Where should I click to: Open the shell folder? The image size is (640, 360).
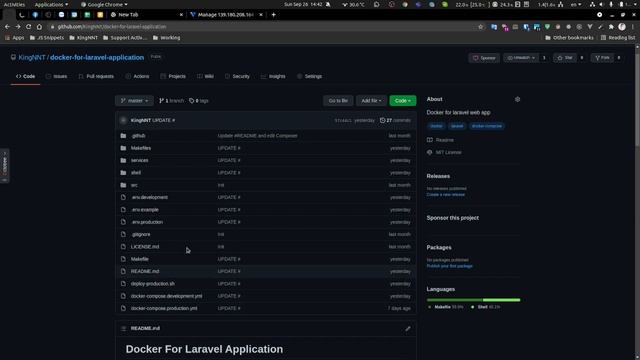coord(136,173)
